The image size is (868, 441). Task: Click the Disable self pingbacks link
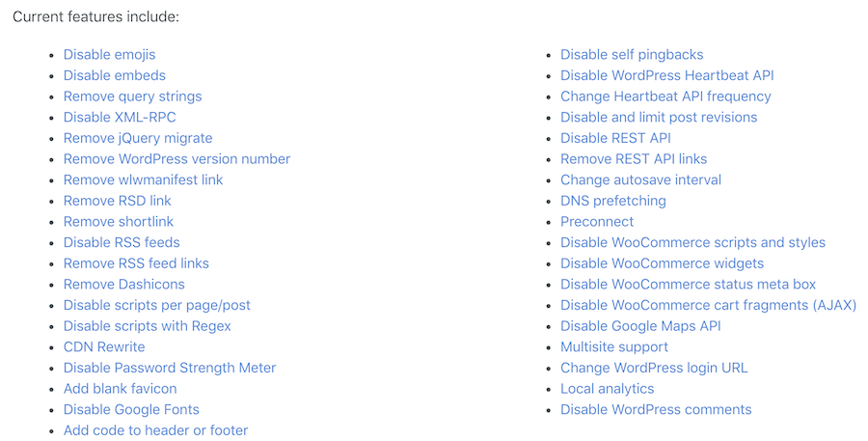click(x=632, y=54)
